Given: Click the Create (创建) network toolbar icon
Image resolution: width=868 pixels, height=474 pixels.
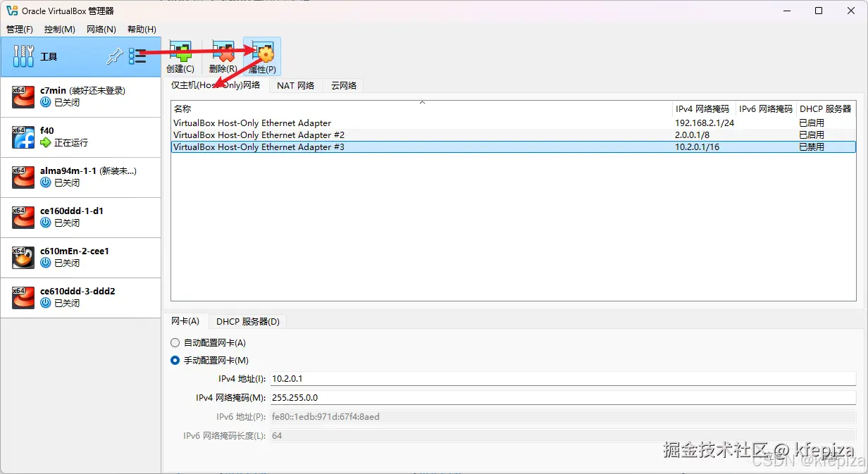Looking at the screenshot, I should coord(180,51).
